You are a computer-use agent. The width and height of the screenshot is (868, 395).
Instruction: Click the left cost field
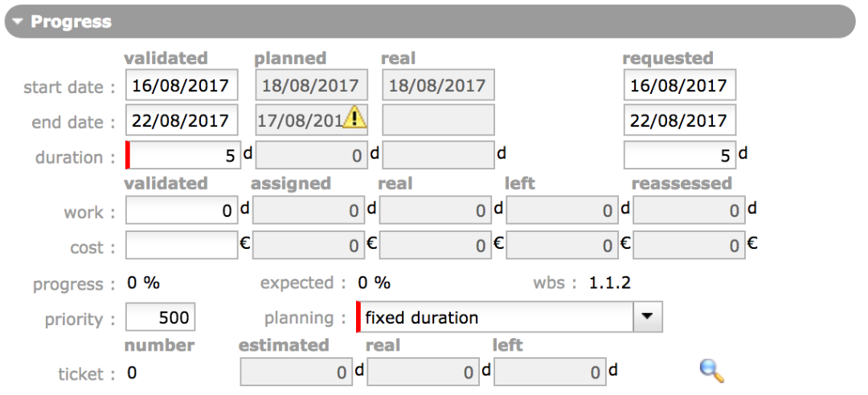tap(563, 246)
